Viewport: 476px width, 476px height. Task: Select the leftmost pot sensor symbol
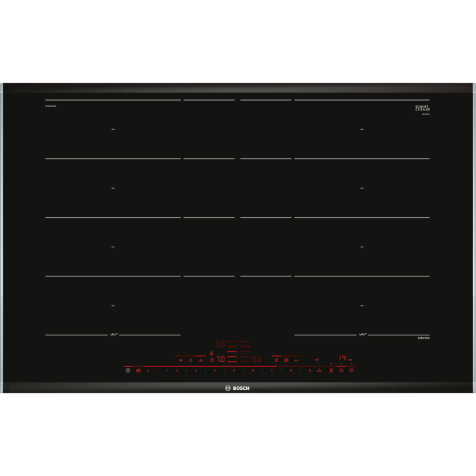(x=180, y=360)
